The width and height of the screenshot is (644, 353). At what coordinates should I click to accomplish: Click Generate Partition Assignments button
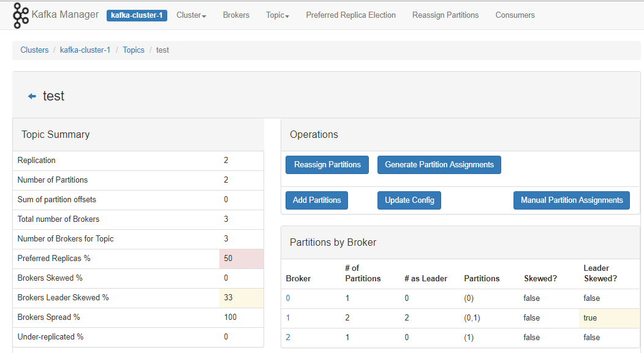coord(439,165)
